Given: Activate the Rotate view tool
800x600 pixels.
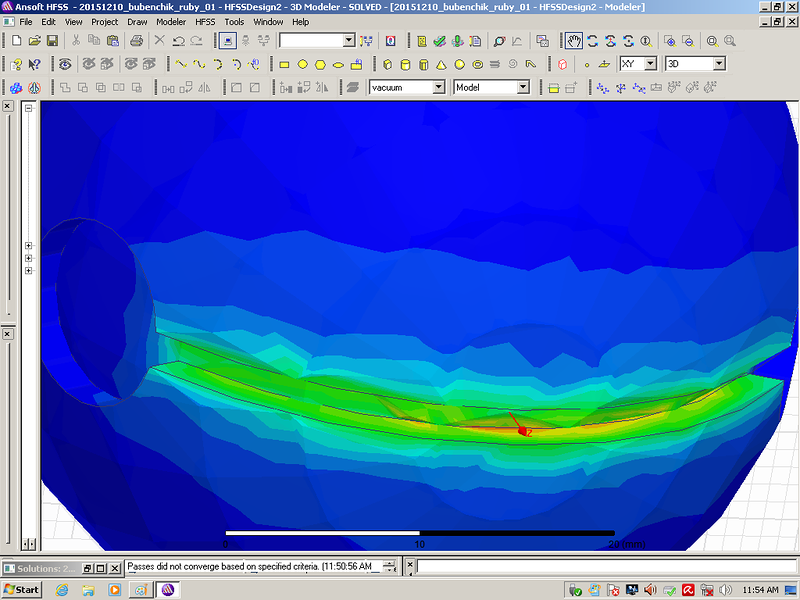Looking at the screenshot, I should 592,41.
